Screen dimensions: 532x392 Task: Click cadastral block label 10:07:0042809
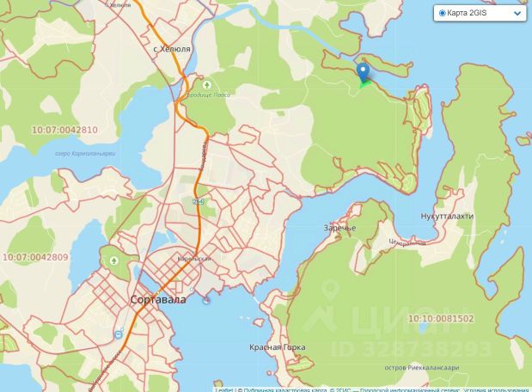click(35, 257)
